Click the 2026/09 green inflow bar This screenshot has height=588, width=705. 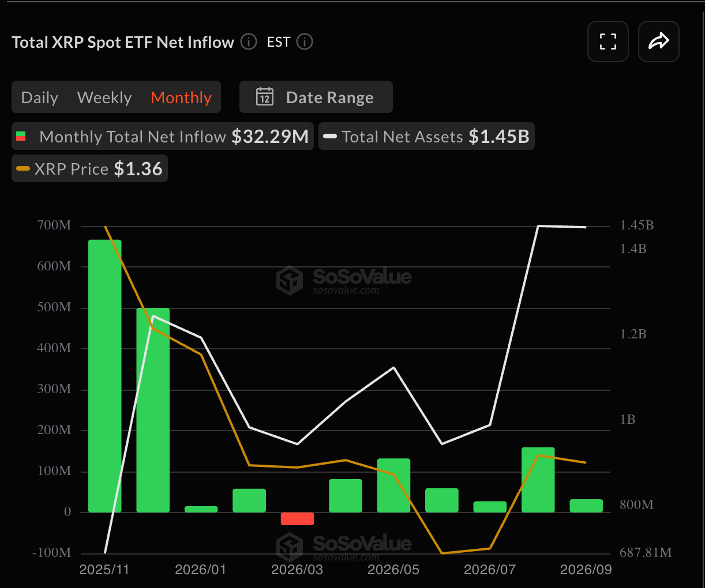point(586,506)
